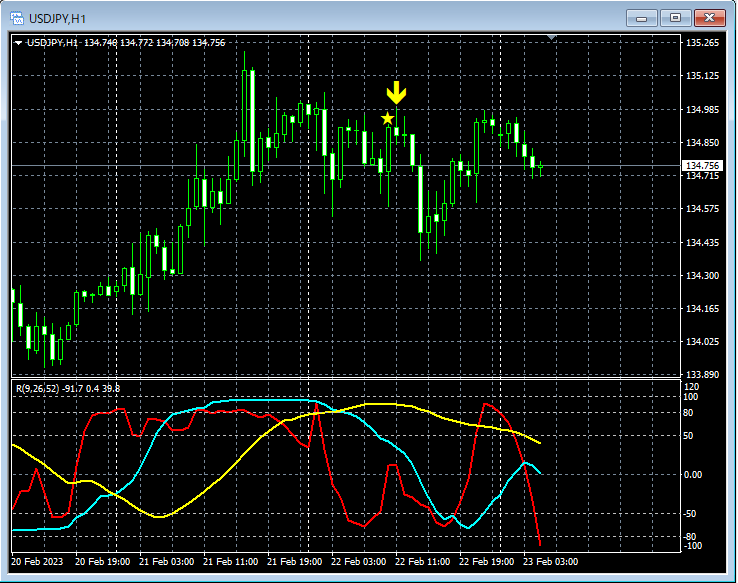
Task: Click the 22 Feb 11:00 time label
Action: tap(423, 562)
